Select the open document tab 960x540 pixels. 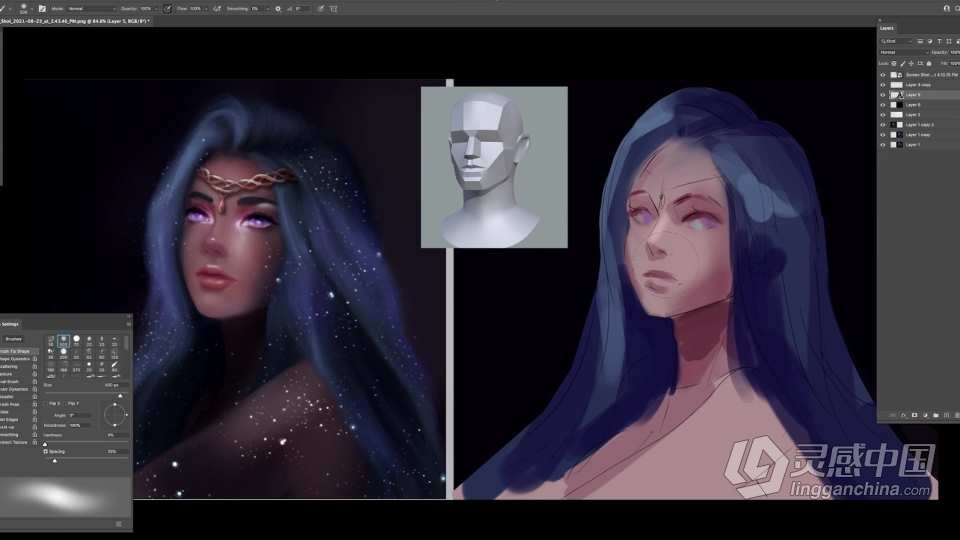coord(75,21)
